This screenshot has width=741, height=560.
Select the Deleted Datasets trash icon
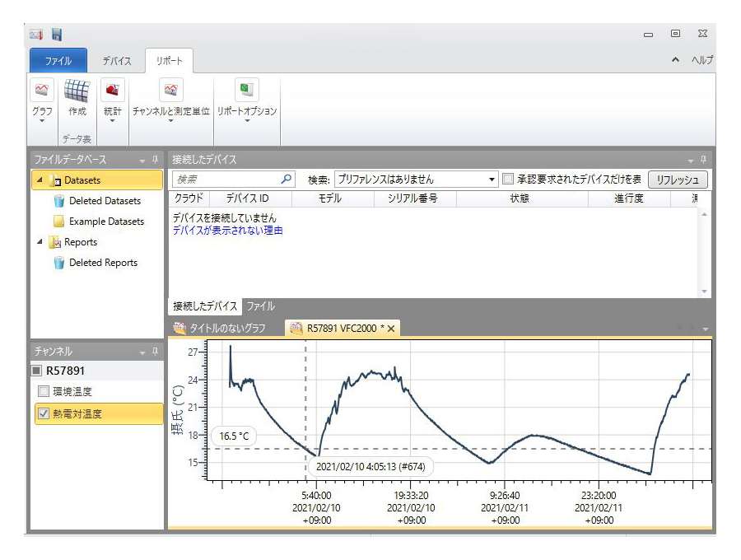click(x=58, y=201)
